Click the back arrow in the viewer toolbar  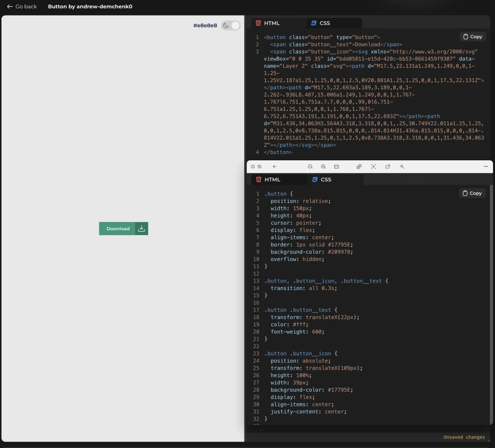pyautogui.click(x=275, y=167)
